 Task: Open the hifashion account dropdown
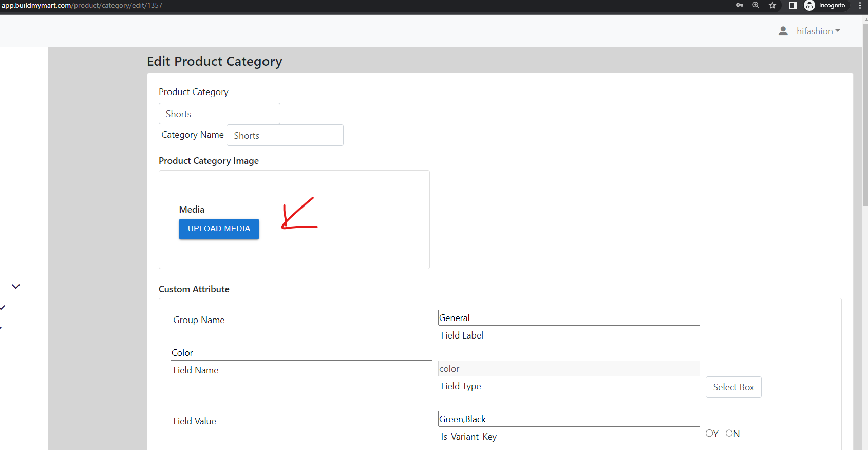pos(818,31)
